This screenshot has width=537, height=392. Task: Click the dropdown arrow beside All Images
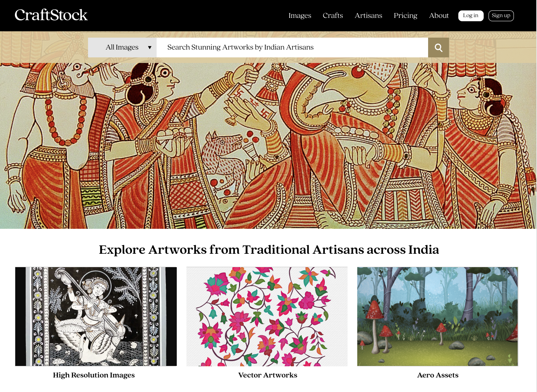click(x=150, y=48)
